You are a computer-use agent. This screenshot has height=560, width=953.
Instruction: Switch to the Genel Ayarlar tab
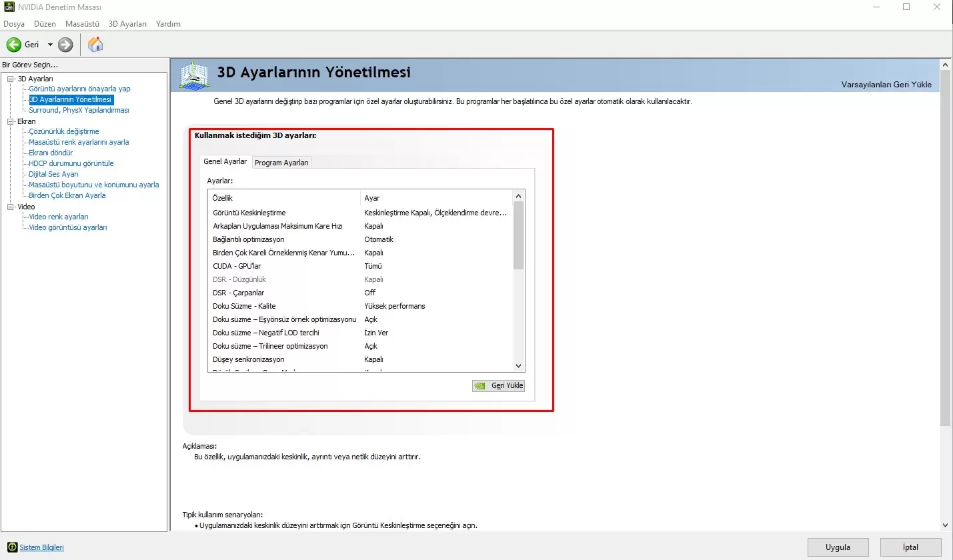(225, 161)
